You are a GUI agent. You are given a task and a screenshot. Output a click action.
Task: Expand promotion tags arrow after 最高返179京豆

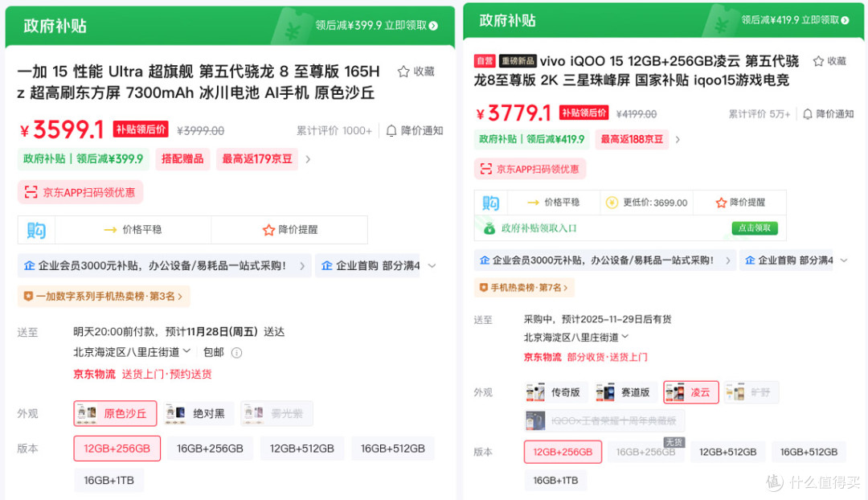click(x=309, y=159)
